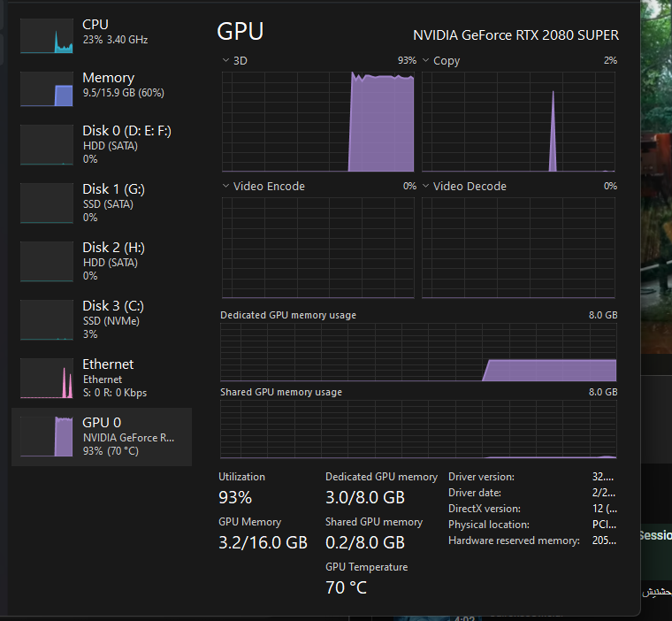Open the Video Encode engine dropdown

[225, 186]
